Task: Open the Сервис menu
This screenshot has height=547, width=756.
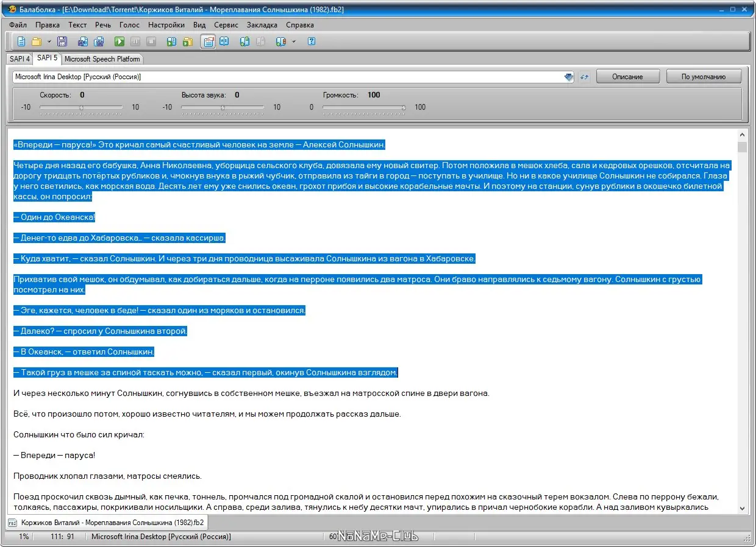Action: [x=226, y=25]
